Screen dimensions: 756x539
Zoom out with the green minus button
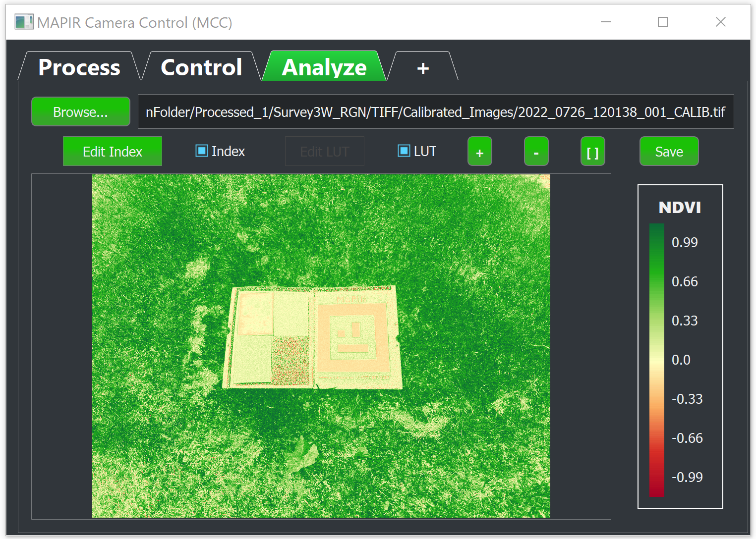(x=536, y=152)
